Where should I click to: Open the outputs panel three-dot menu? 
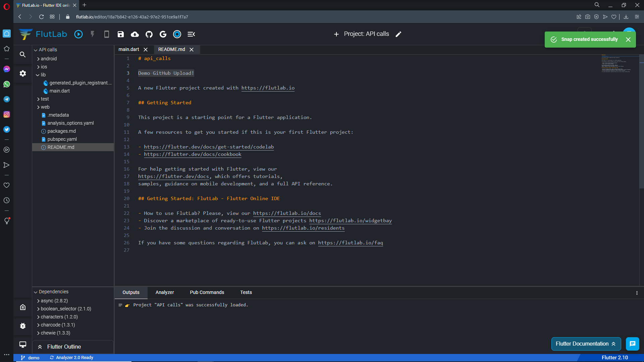637,293
